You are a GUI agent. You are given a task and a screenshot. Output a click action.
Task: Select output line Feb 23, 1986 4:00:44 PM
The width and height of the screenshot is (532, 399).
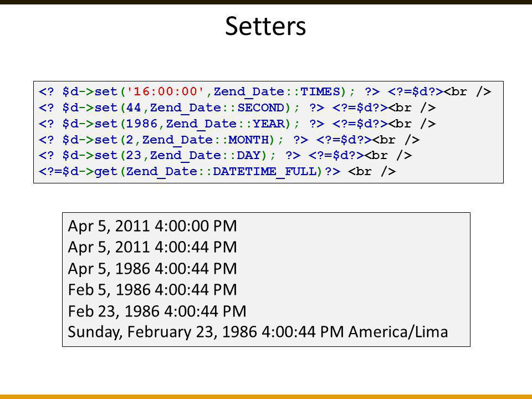click(x=157, y=311)
